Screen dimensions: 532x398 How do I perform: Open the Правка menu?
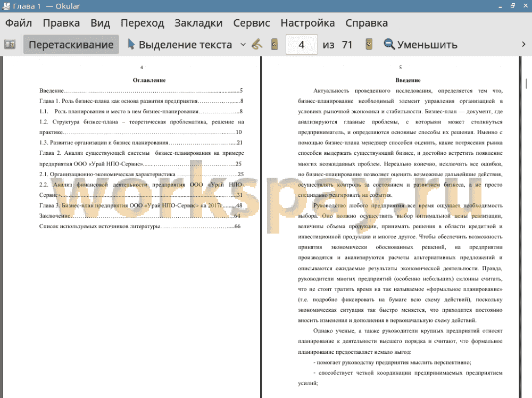pyautogui.click(x=61, y=23)
